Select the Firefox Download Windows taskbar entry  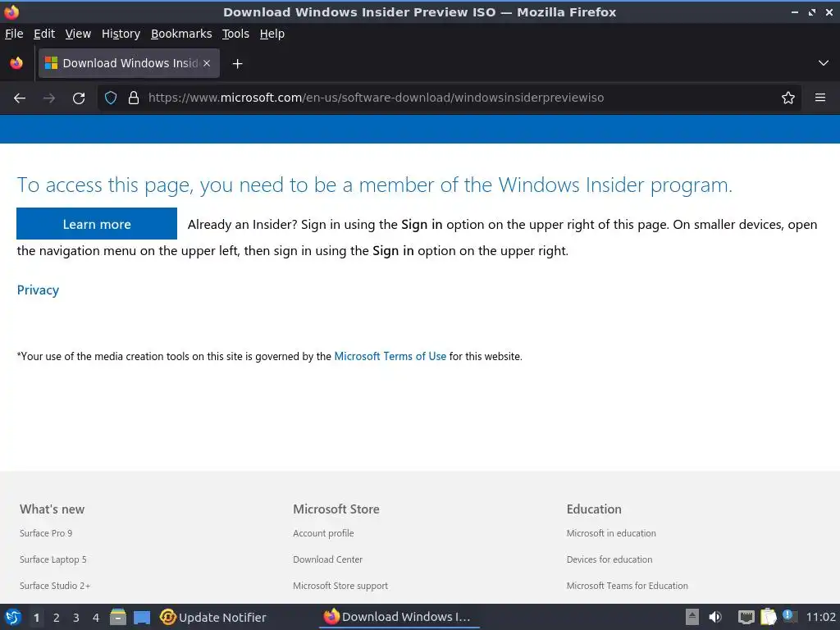pos(398,617)
